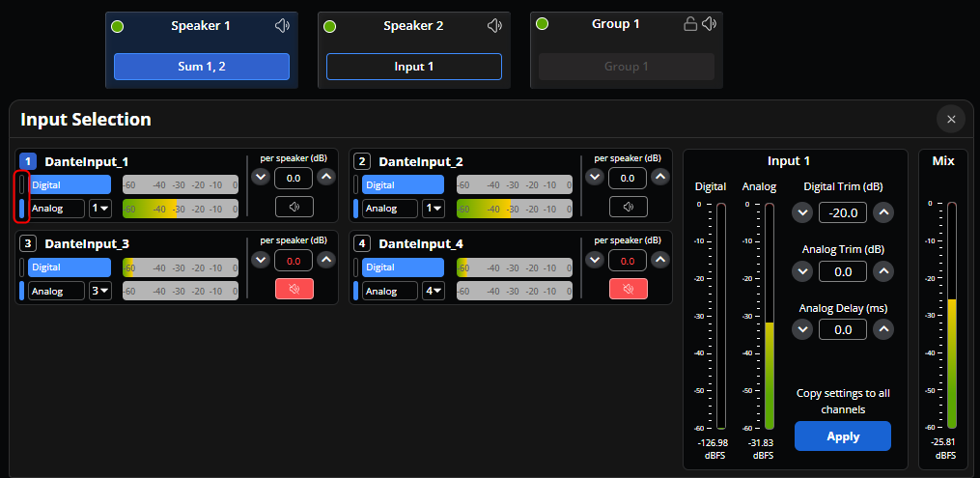Click DanteInput_2 per speaker dB field
980x478 pixels.
628,178
